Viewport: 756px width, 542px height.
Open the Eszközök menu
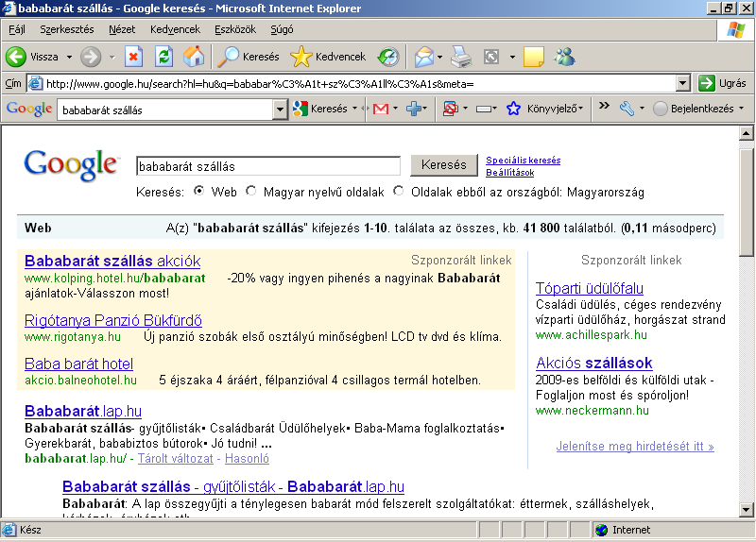click(x=235, y=29)
